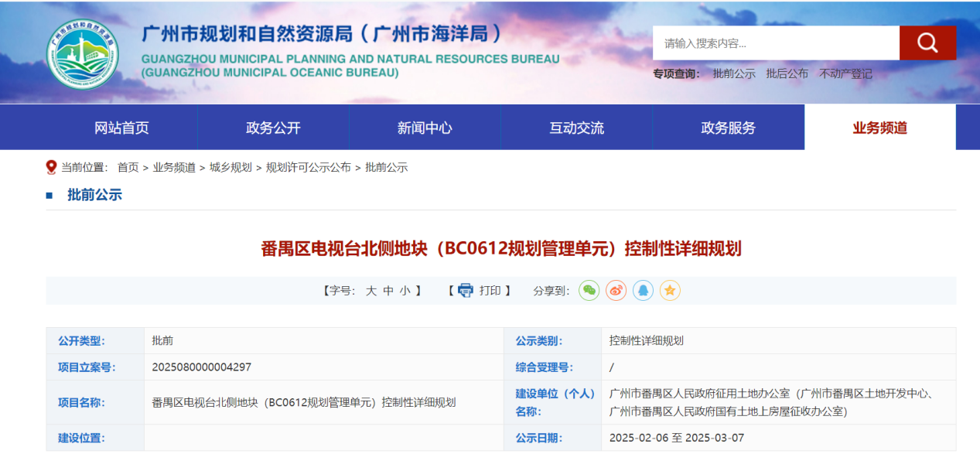
Task: Set font size to 中
Action: 388,291
